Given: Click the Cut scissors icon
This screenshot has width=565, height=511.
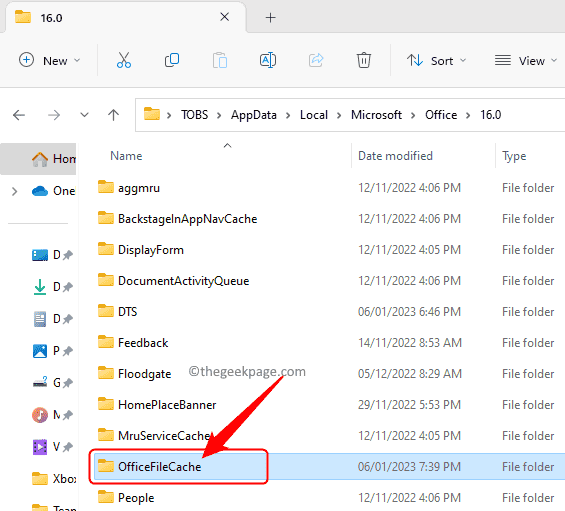Looking at the screenshot, I should [x=124, y=60].
